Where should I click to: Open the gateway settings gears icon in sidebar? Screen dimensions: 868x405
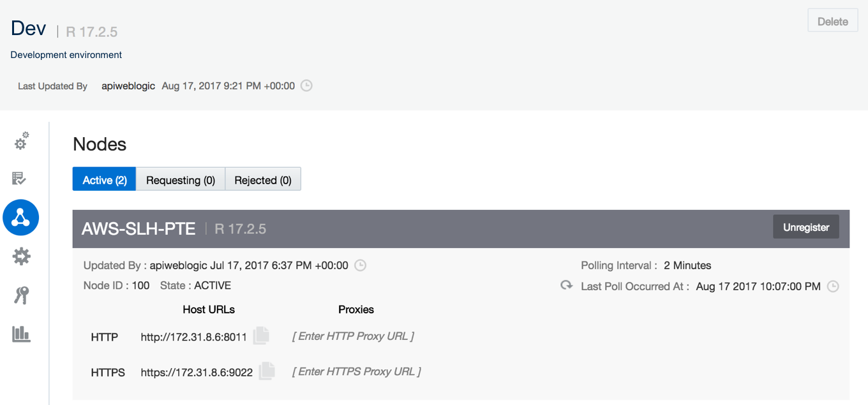(22, 140)
